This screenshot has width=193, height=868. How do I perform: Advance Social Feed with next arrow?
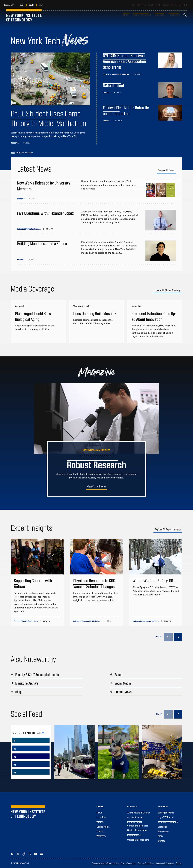pyautogui.click(x=178, y=714)
